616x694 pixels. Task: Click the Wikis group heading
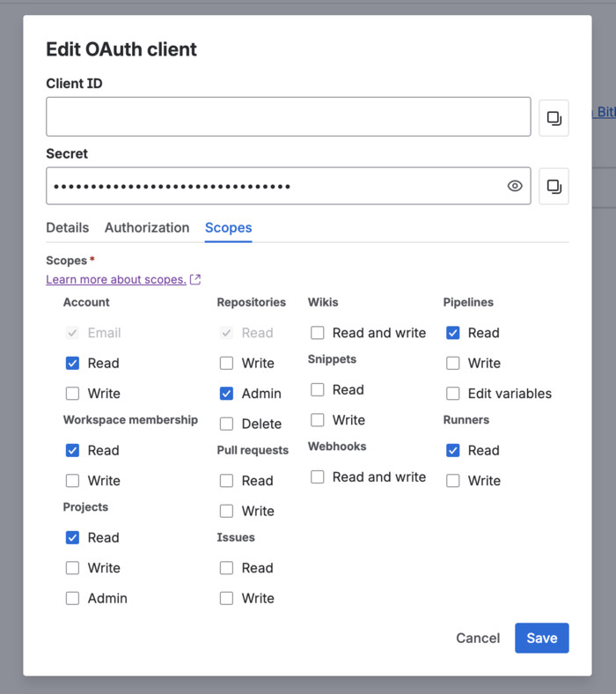point(323,302)
